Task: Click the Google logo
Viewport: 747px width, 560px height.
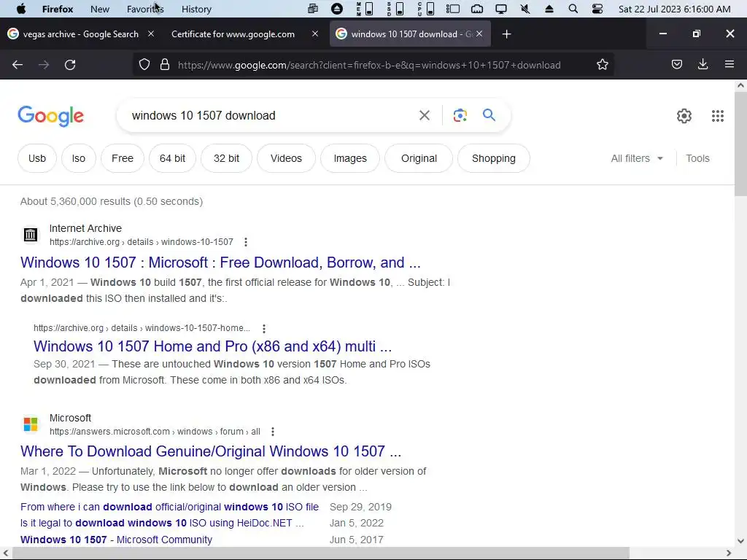Action: 51,116
